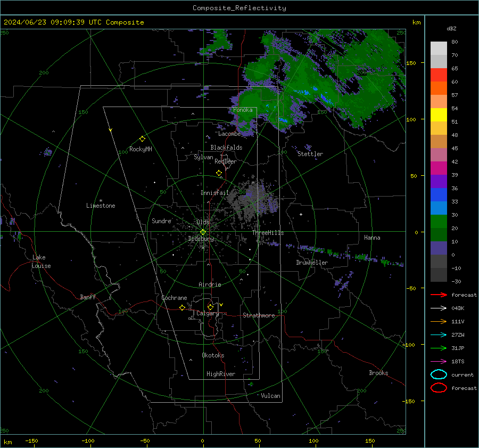Click the Banff town label
479x448 pixels.
pyautogui.click(x=88, y=297)
